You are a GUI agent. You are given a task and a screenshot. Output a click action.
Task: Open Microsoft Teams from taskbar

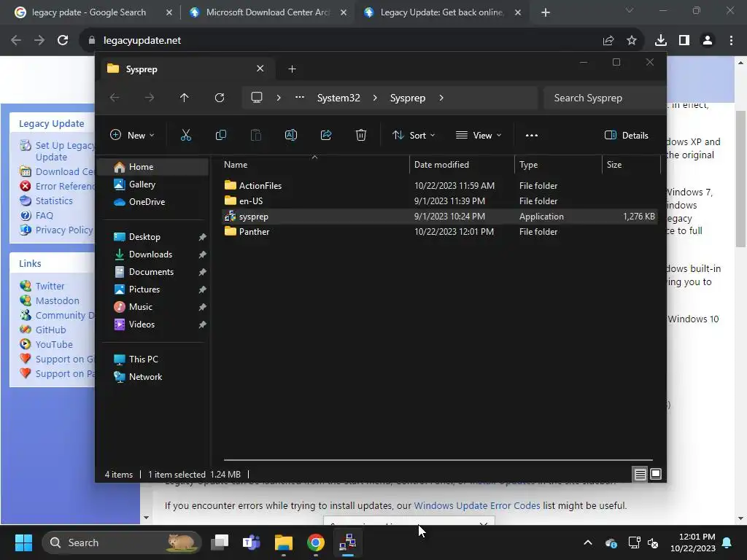tap(252, 542)
